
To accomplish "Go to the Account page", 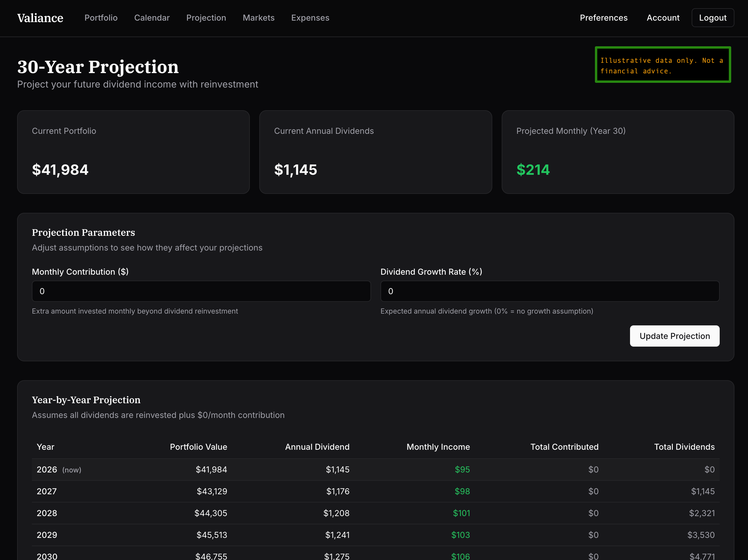I will point(663,18).
